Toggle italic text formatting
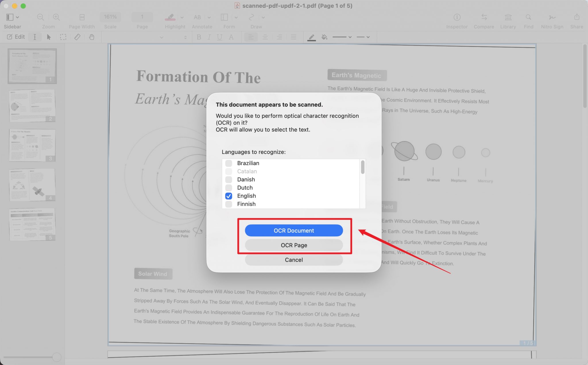The width and height of the screenshot is (588, 365). pos(209,37)
